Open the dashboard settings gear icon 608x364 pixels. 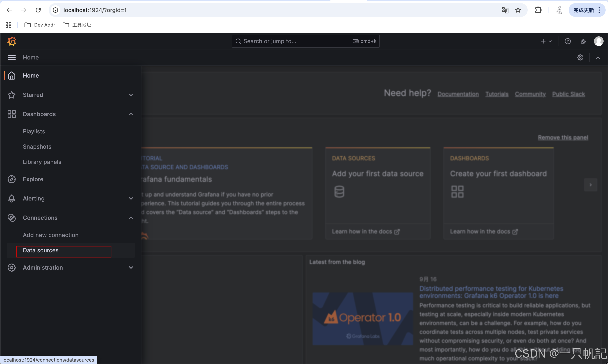pos(580,57)
